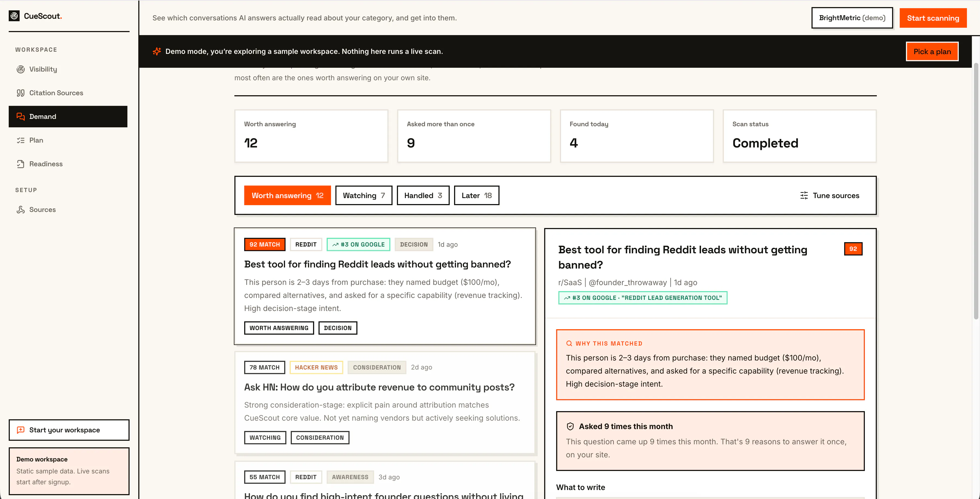Click the 'Demo workspace' notice box
Image resolution: width=980 pixels, height=499 pixels.
coord(69,471)
